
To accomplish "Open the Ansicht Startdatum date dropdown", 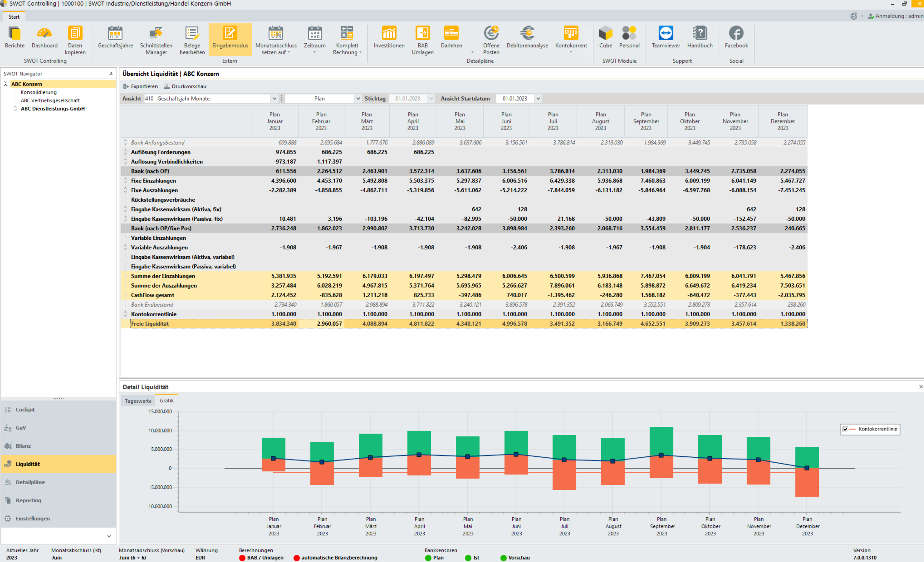I will coord(538,99).
